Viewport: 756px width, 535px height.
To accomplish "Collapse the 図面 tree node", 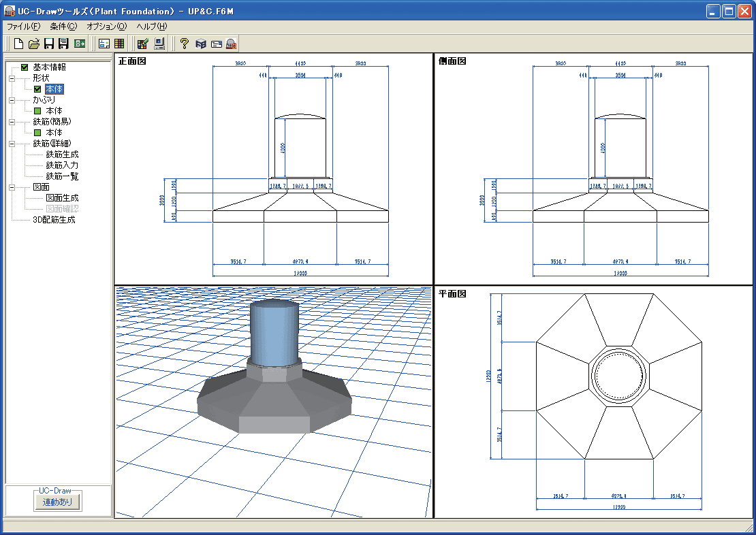I will click(12, 187).
